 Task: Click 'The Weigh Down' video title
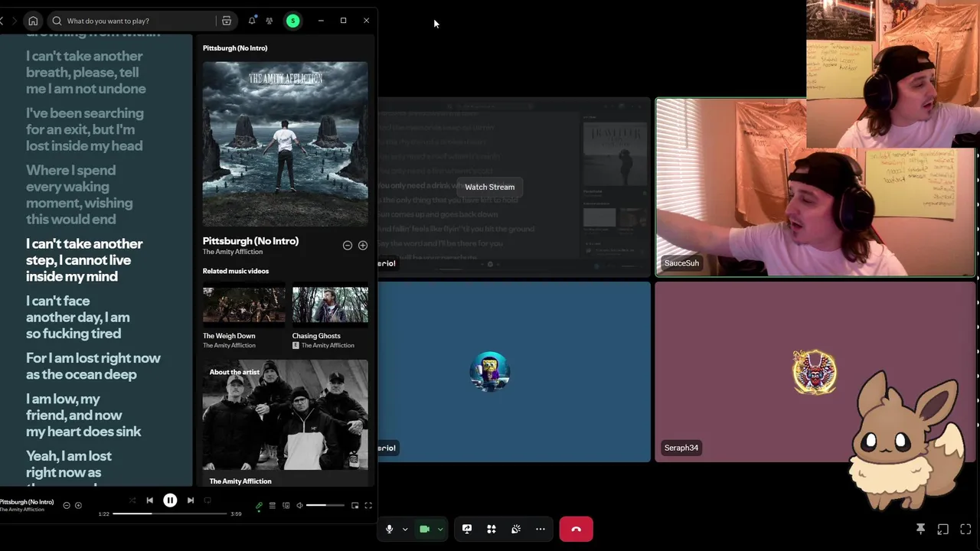pyautogui.click(x=229, y=336)
